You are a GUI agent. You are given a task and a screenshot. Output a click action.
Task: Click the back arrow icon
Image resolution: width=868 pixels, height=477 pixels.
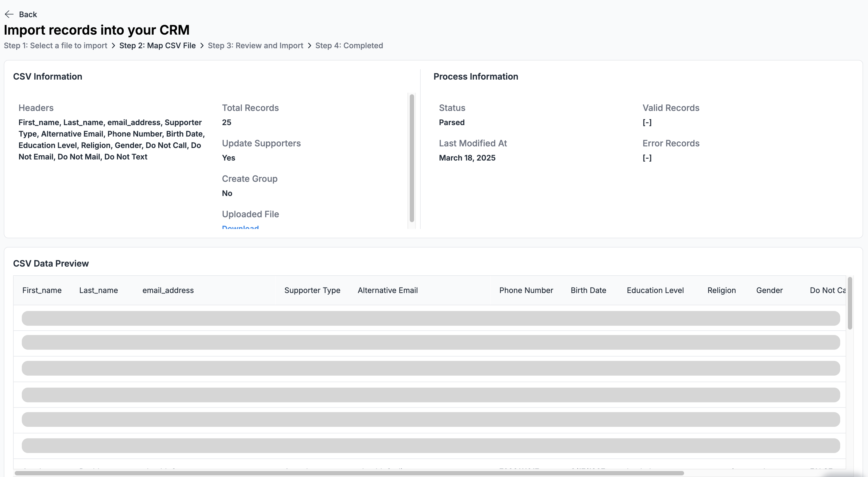9,14
